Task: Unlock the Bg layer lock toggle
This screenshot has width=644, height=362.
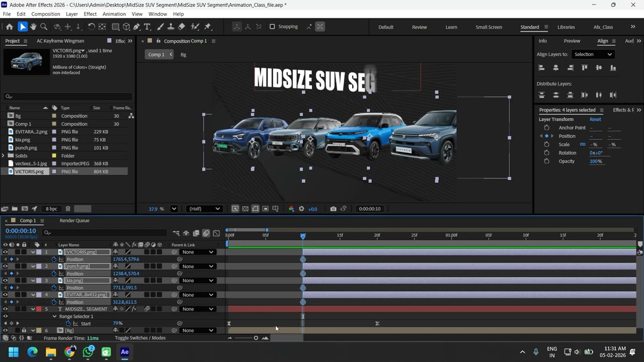Action: (x=24, y=330)
